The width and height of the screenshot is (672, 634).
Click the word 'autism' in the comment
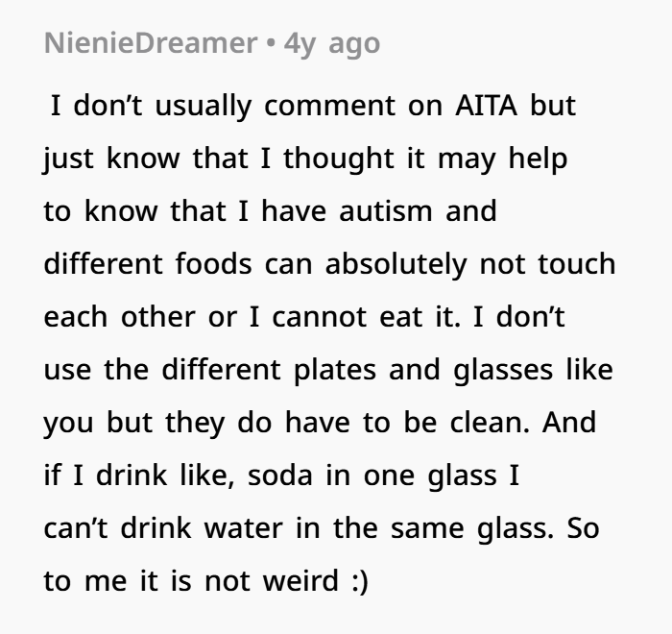[385, 211]
